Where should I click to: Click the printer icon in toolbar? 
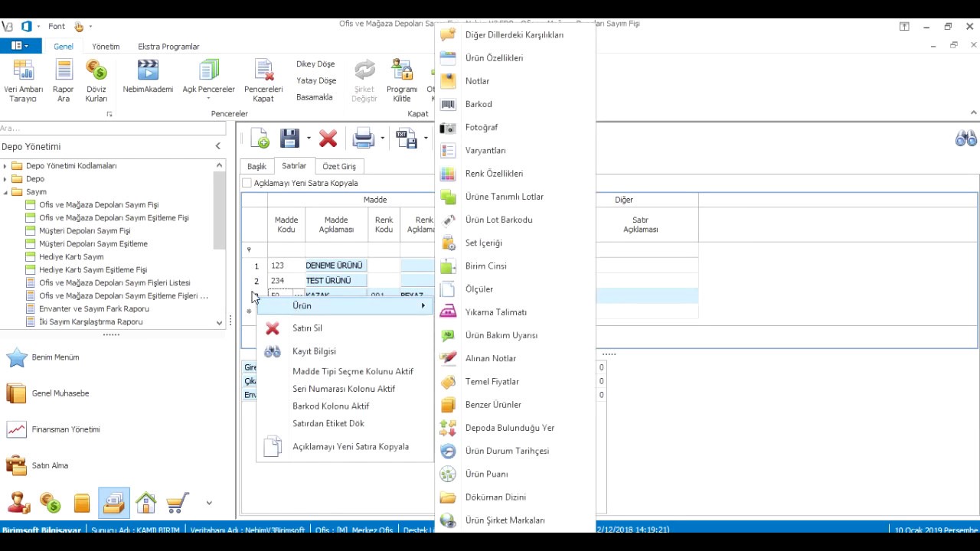363,139
